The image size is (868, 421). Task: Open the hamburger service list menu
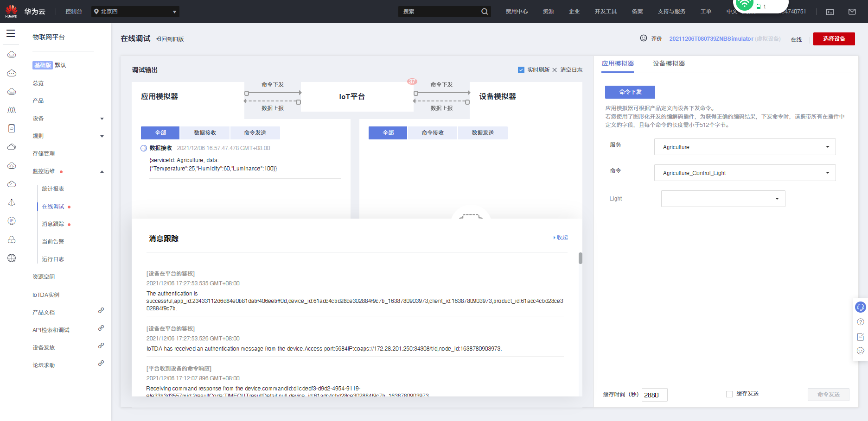coord(11,33)
